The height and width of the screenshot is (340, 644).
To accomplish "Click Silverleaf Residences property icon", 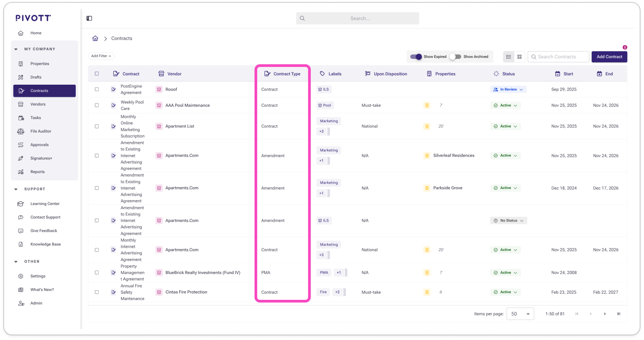I will pyautogui.click(x=427, y=156).
